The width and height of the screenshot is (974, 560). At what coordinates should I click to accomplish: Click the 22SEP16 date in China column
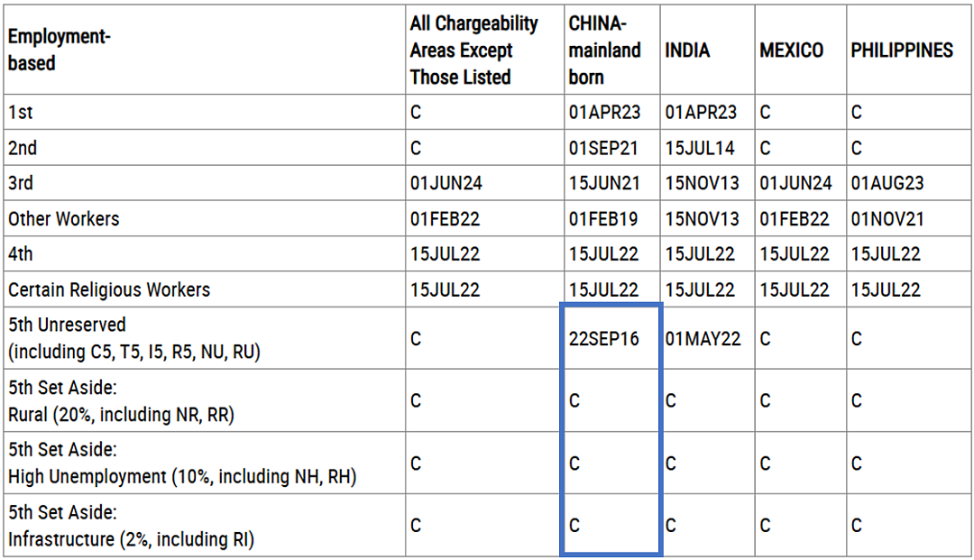[x=603, y=339]
